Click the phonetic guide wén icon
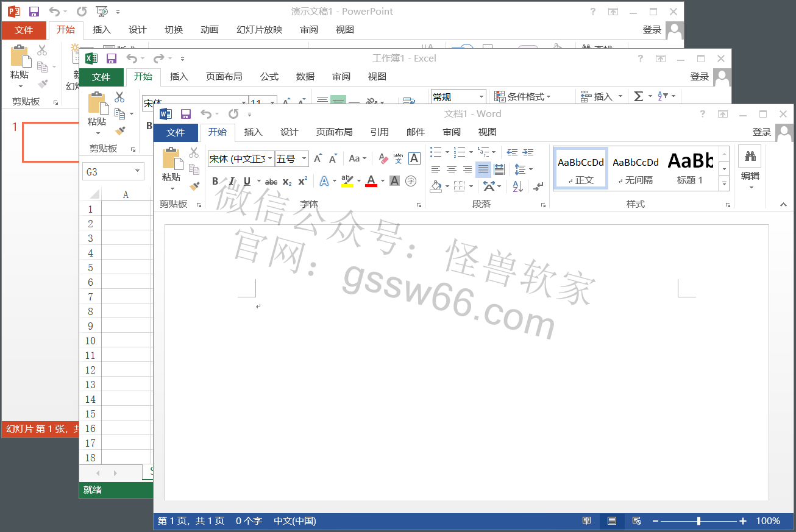The height and width of the screenshot is (532, 796). pyautogui.click(x=398, y=159)
